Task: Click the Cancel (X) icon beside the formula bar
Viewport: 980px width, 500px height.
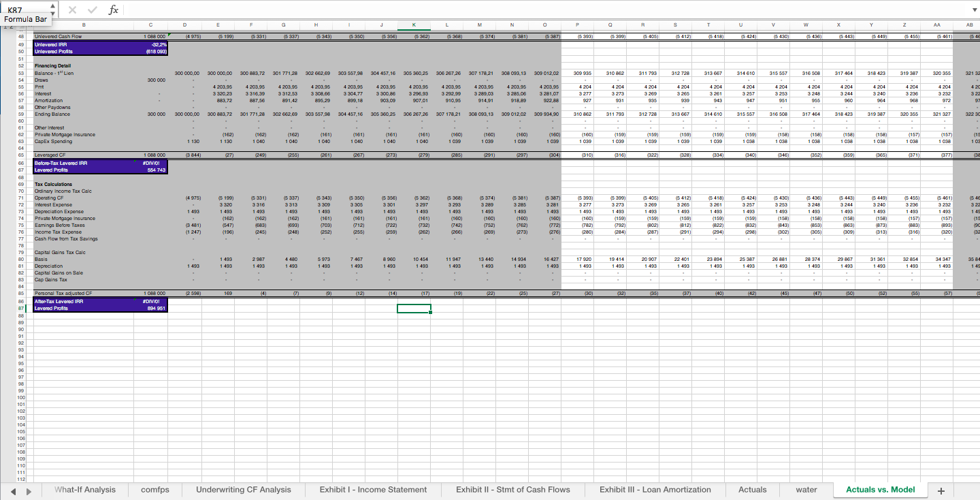Action: (x=73, y=9)
